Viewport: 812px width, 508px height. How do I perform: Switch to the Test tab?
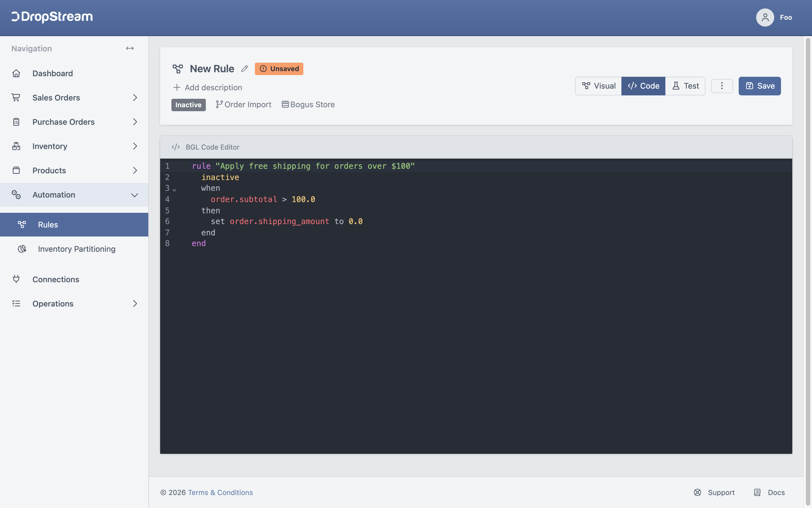click(x=685, y=86)
